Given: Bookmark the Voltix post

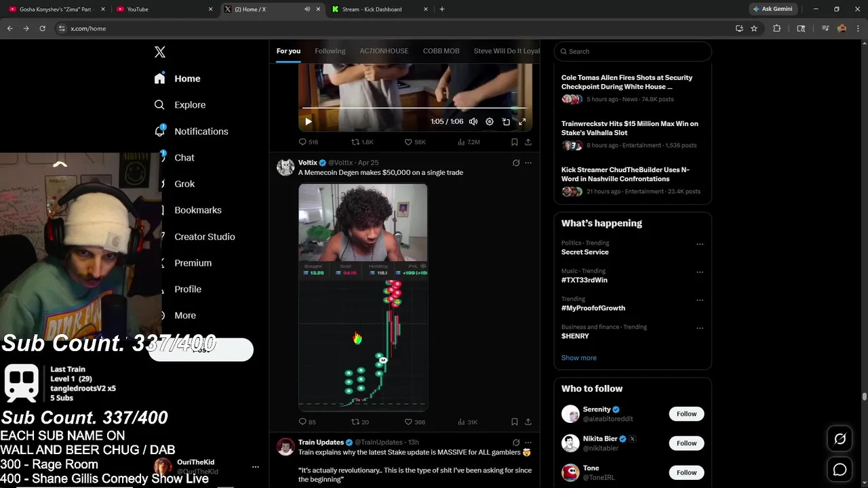Looking at the screenshot, I should pyautogui.click(x=515, y=422).
